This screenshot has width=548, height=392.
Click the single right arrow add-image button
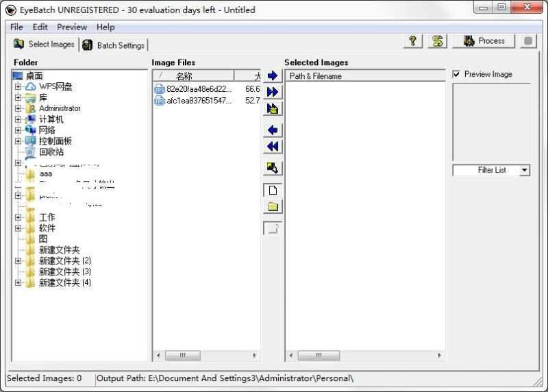tap(273, 75)
